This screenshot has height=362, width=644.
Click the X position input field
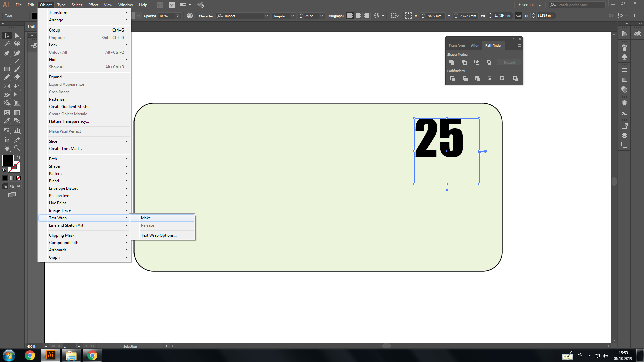click(434, 16)
